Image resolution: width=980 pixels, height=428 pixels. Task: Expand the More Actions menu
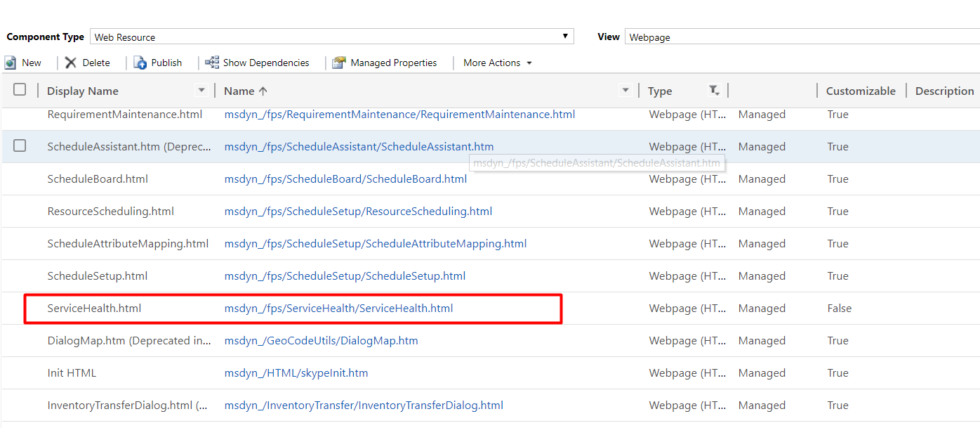498,63
